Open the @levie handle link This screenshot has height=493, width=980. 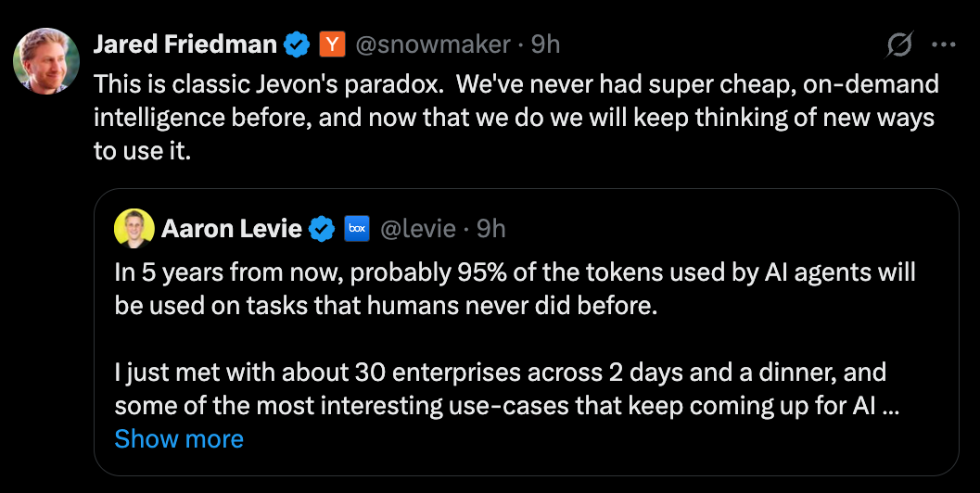click(x=417, y=228)
